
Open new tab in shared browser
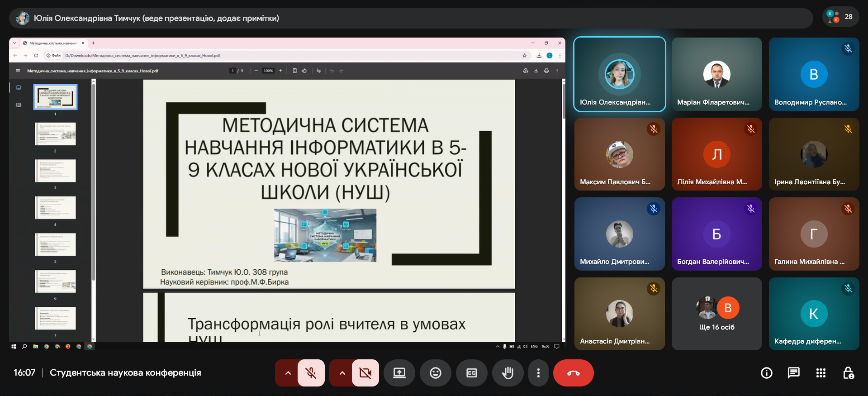(x=94, y=43)
